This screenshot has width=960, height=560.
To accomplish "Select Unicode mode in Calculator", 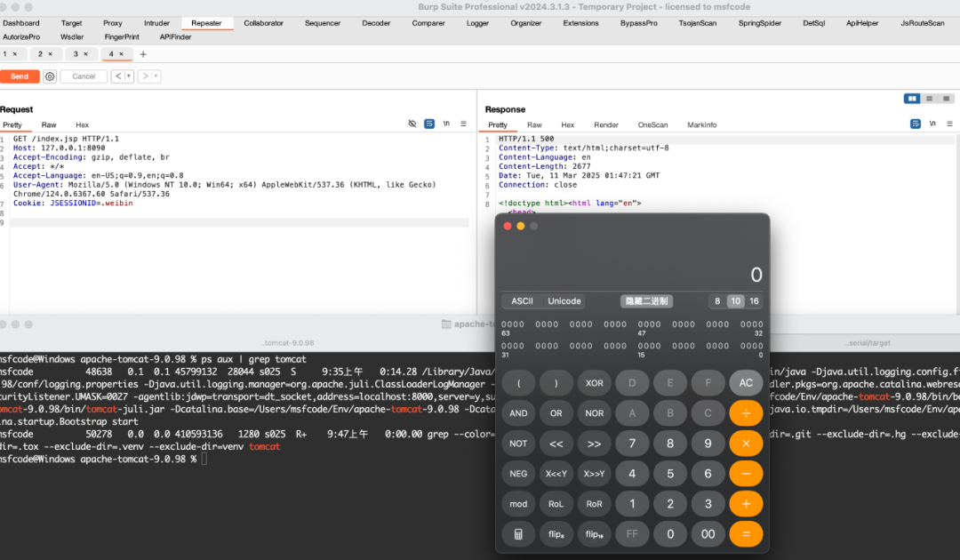I will [564, 301].
